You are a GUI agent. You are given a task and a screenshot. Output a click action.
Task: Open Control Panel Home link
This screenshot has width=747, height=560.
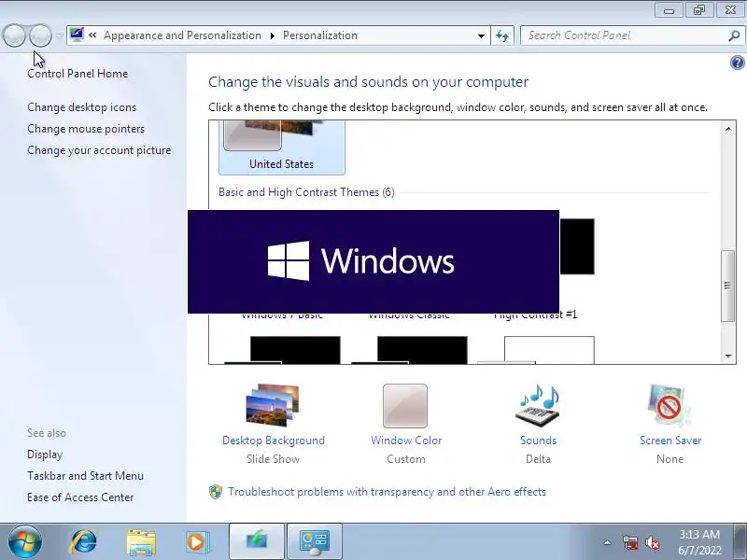[78, 74]
